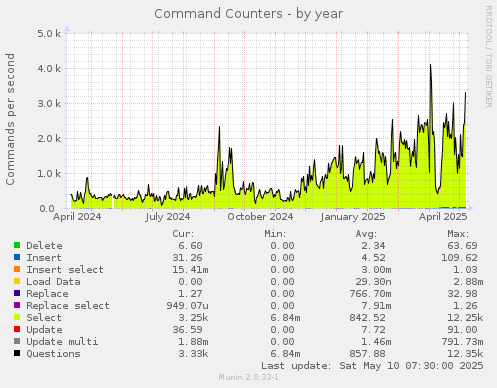This screenshot has width=497, height=388.
Task: Click the chart title 'Command Counters - by year'
Action: tap(248, 14)
